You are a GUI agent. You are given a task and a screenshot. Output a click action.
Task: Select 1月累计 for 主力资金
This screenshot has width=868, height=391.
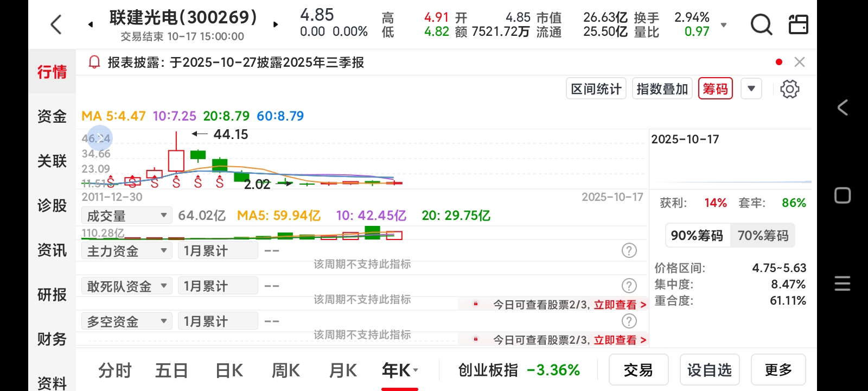(218, 251)
